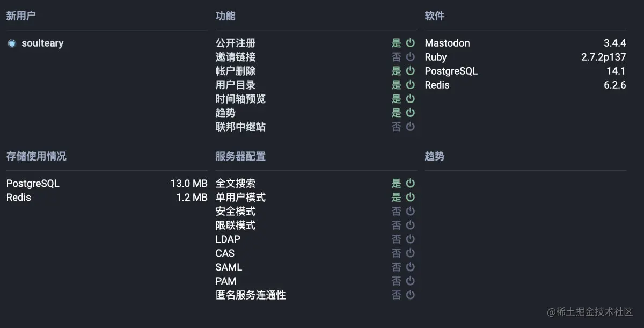Toggle 单用户模式 on or off

[409, 197]
